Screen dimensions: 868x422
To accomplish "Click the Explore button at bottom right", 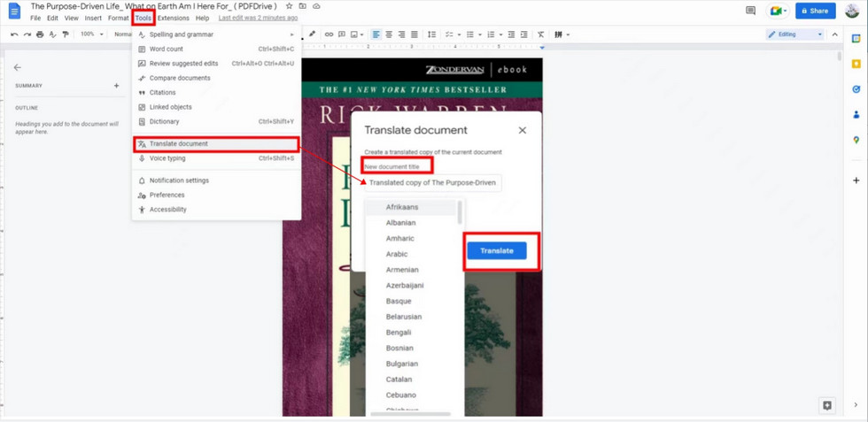I will tap(827, 405).
